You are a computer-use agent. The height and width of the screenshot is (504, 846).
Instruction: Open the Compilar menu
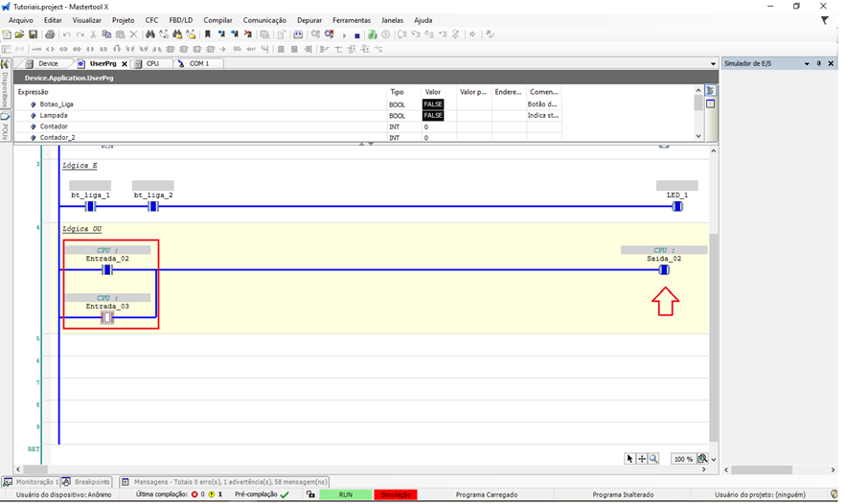(x=217, y=20)
